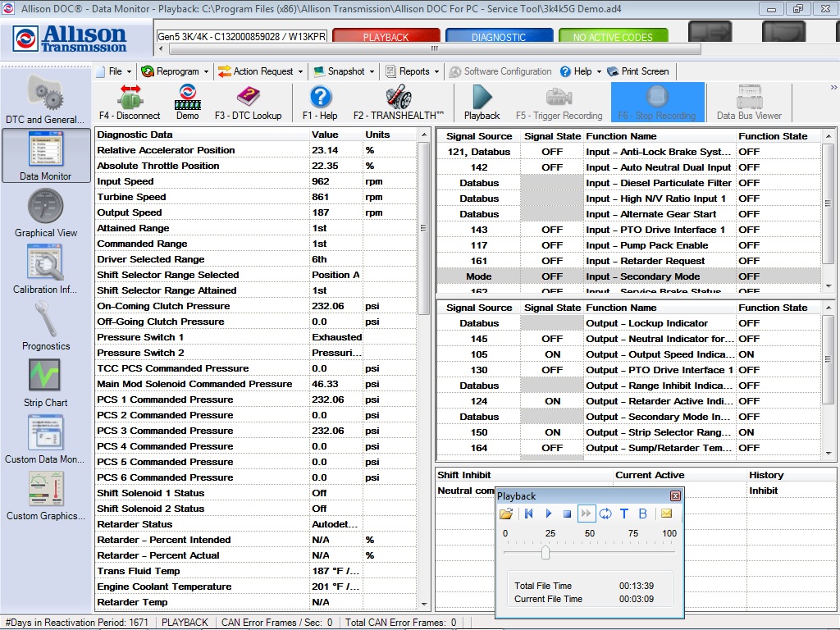Open the Snapshot menu
Screen dimensions: 840x630
tap(344, 71)
